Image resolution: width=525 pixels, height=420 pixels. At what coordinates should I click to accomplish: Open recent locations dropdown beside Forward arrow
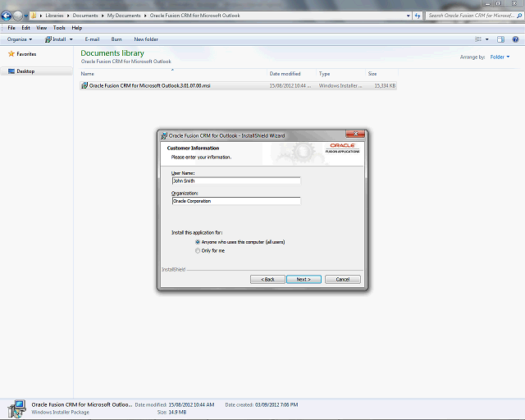tap(25, 16)
